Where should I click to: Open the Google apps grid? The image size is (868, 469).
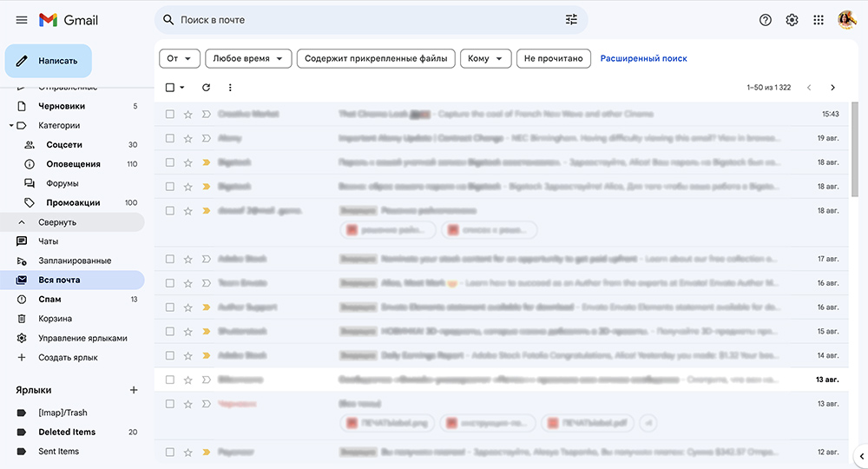coord(819,20)
